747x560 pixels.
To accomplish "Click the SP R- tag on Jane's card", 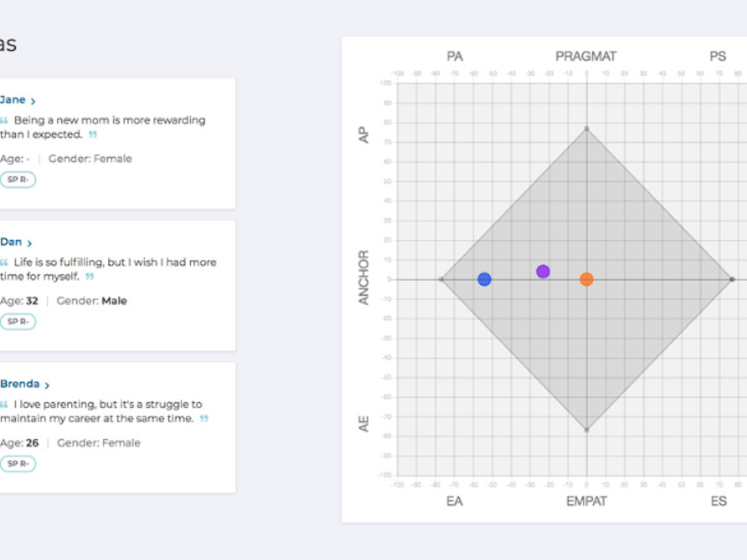I will click(x=18, y=180).
